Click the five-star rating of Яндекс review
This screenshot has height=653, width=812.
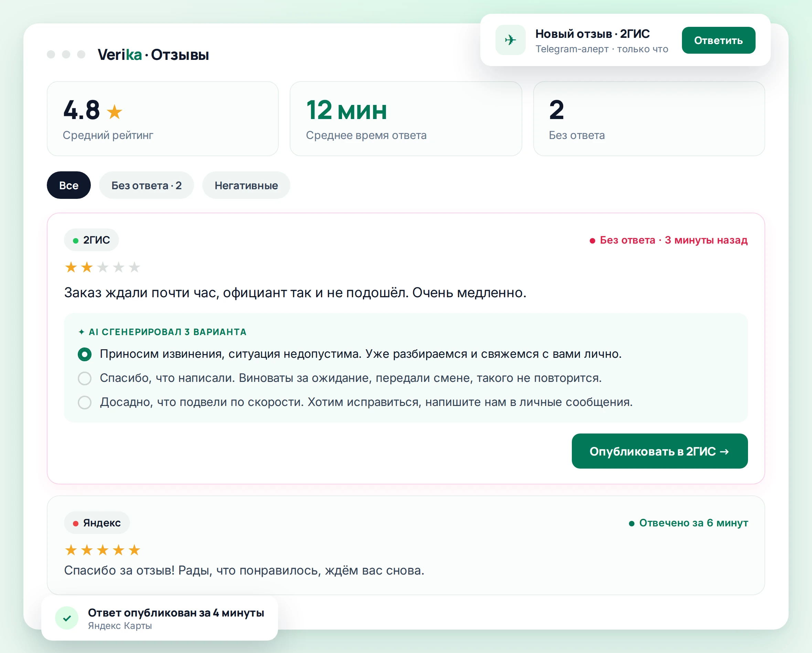tap(103, 550)
